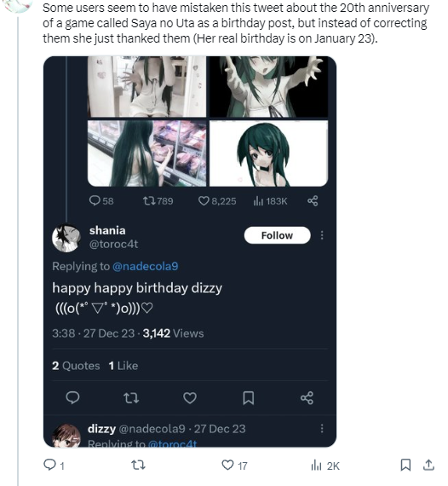
Task: Open the meat aisle photo thumbnail
Action: [x=146, y=153]
